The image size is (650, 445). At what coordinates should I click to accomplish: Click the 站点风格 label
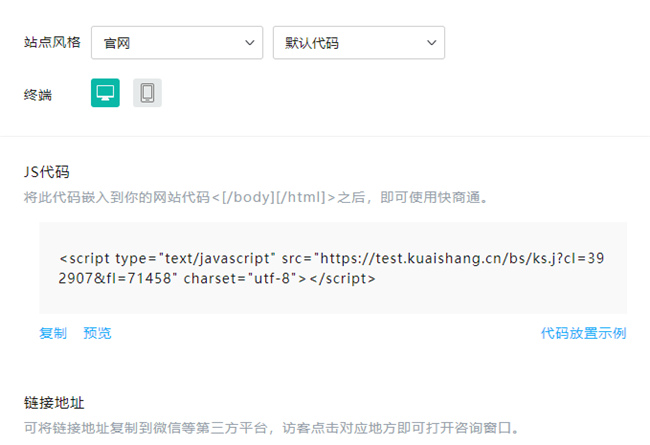52,43
